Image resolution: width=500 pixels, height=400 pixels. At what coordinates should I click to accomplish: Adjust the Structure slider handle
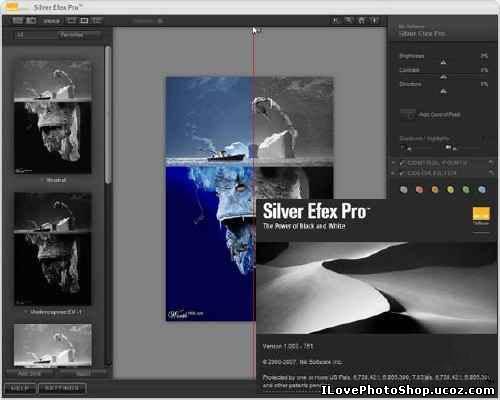[x=443, y=91]
